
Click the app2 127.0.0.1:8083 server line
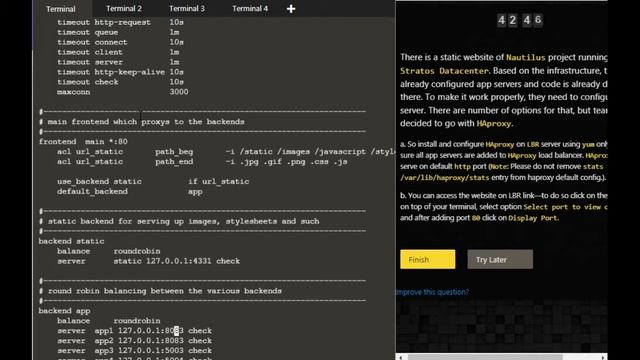point(134,341)
